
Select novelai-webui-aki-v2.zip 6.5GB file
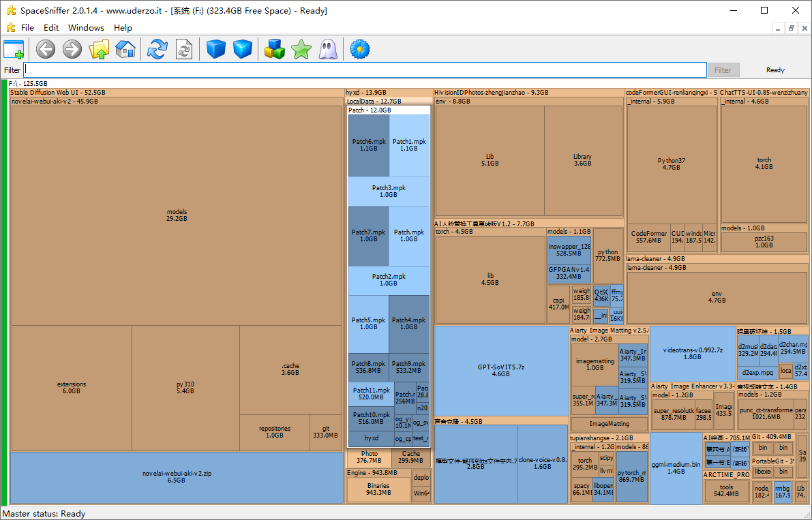tap(177, 477)
